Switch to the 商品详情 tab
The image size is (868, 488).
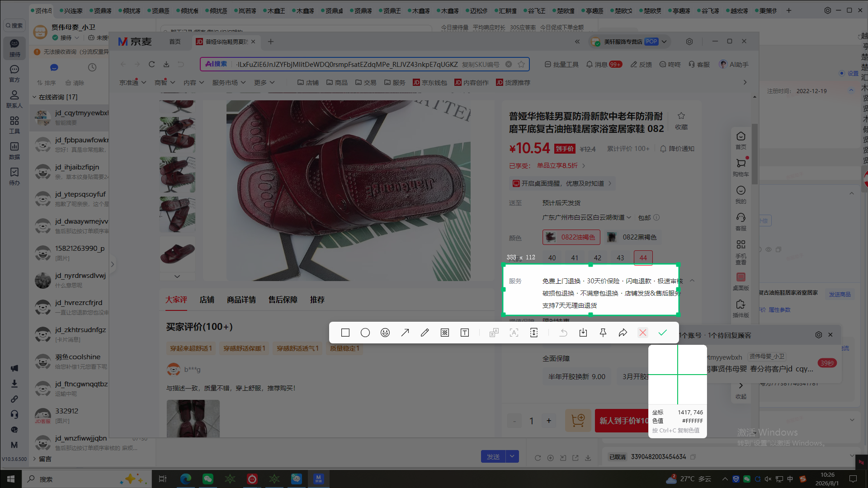pos(241,300)
